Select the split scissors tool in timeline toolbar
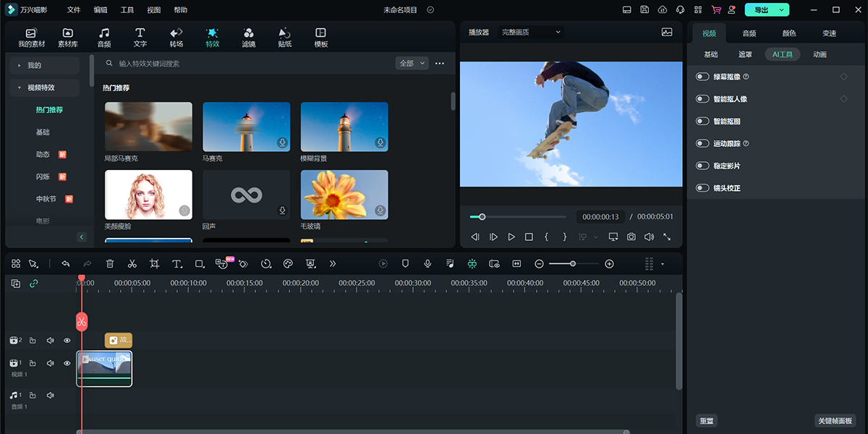 click(x=132, y=264)
